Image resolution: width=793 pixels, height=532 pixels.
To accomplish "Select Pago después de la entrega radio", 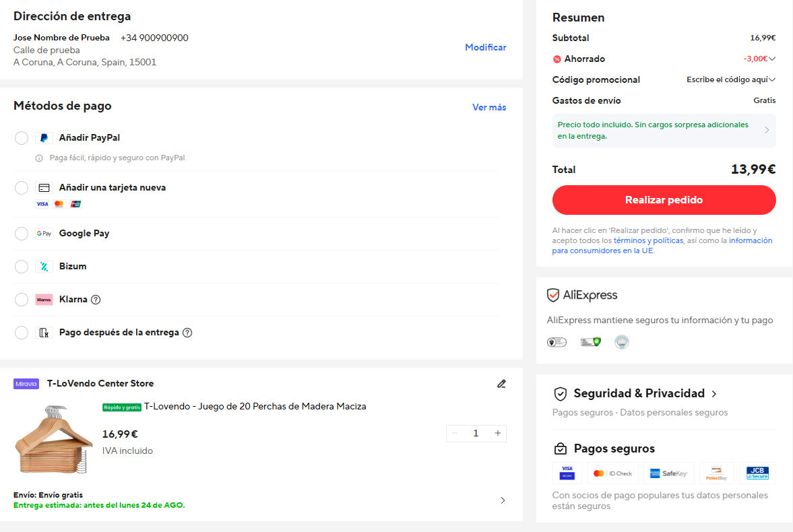I will click(x=22, y=332).
